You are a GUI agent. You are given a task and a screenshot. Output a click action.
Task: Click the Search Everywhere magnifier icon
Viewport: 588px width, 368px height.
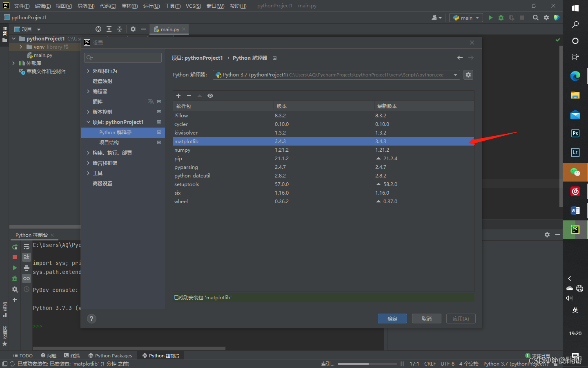pyautogui.click(x=535, y=18)
